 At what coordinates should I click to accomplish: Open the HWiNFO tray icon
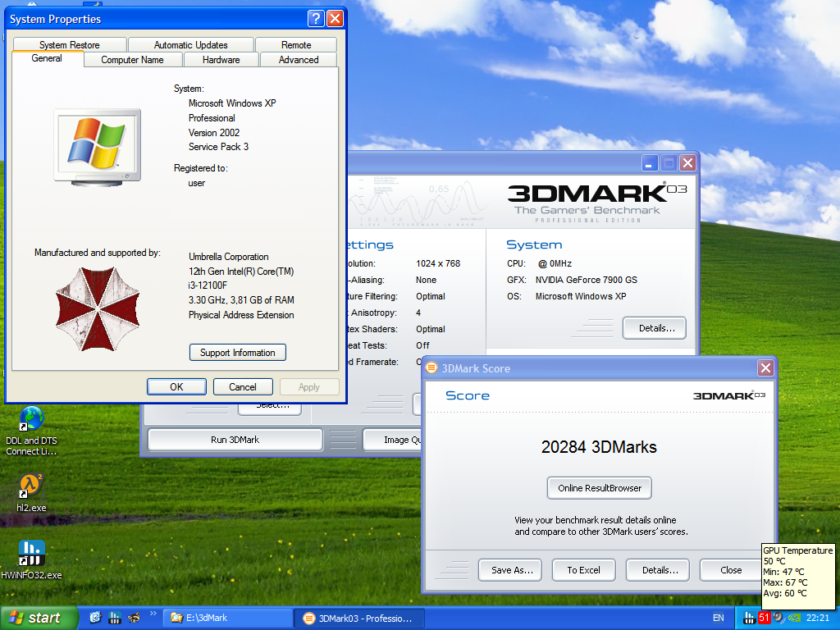749,619
